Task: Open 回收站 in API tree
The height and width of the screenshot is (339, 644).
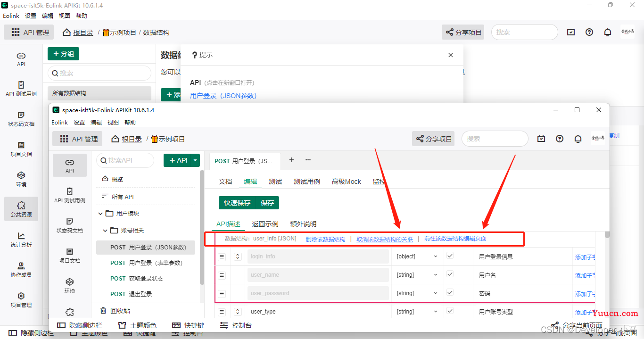Action: (116, 311)
